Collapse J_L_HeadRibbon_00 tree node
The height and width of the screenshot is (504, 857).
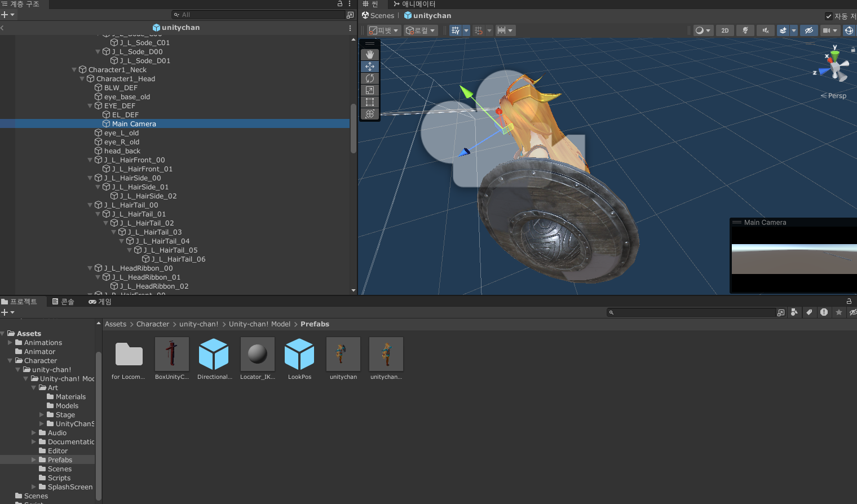point(90,268)
